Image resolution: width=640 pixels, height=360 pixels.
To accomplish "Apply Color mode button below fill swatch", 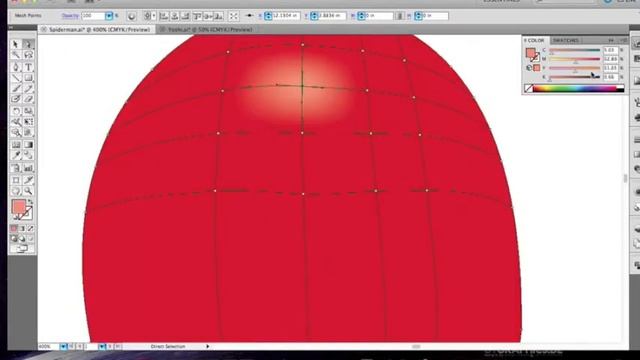I will point(14,229).
